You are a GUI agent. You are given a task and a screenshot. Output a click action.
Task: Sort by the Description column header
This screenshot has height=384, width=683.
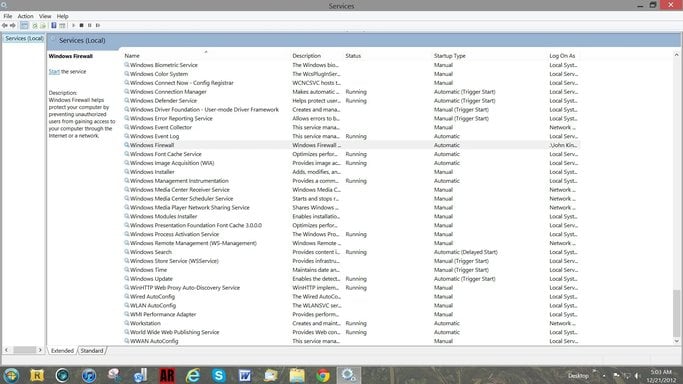(x=306, y=56)
